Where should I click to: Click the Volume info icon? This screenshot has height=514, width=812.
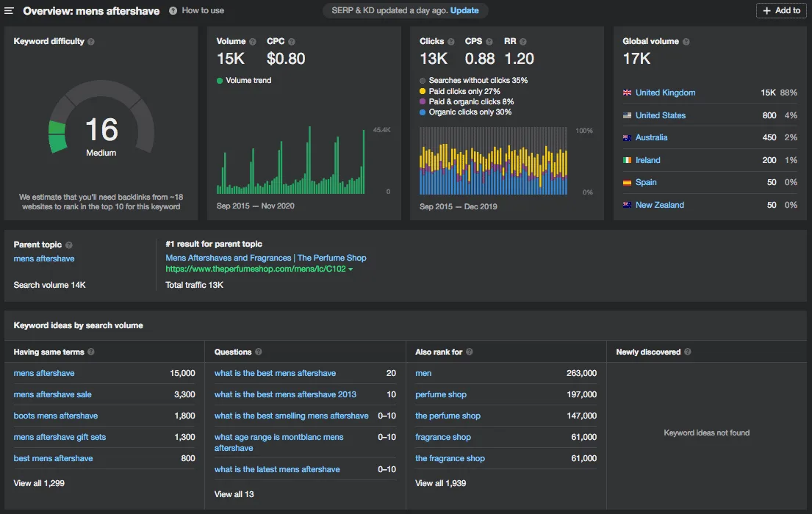253,41
